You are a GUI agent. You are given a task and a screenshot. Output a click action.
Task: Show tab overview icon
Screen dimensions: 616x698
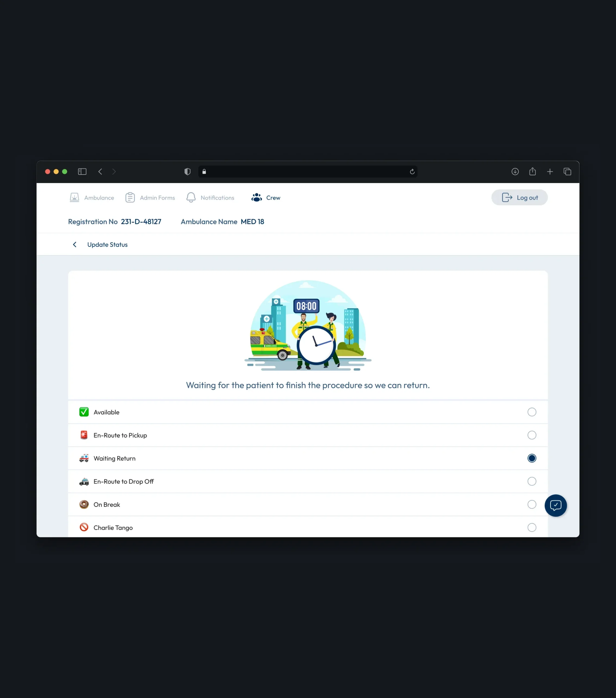(x=568, y=172)
